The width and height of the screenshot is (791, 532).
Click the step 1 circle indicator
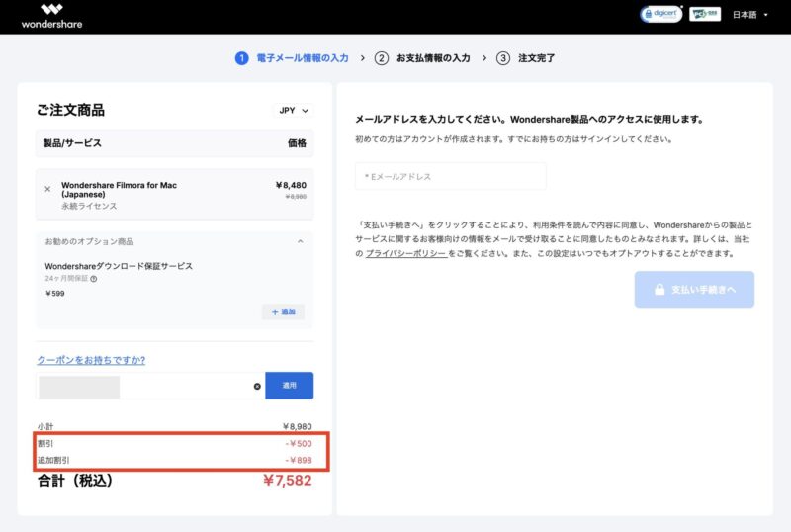pyautogui.click(x=241, y=58)
